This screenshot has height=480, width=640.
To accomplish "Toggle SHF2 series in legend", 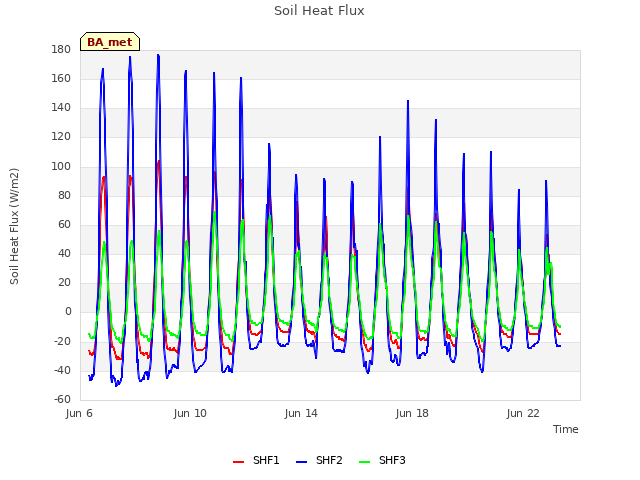I will [x=319, y=460].
